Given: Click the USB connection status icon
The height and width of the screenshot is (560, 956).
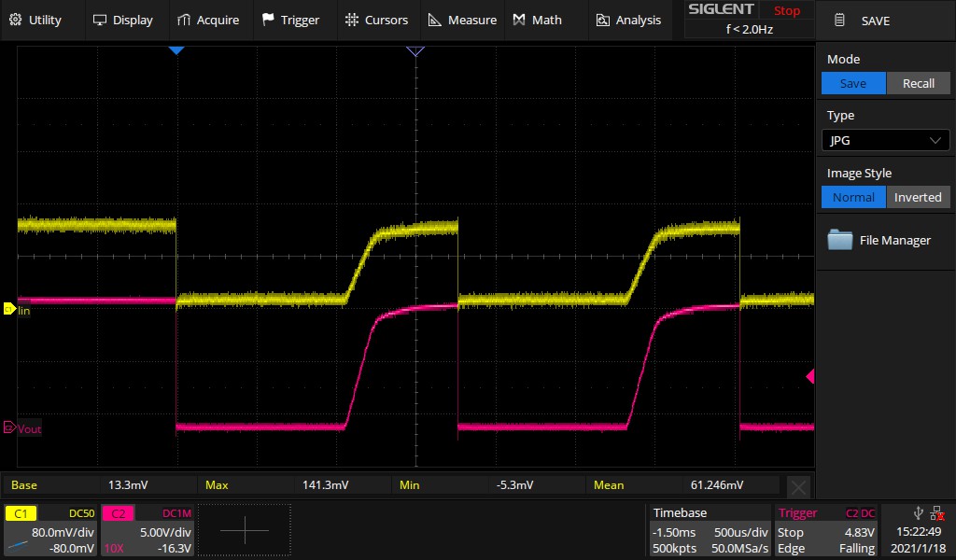Looking at the screenshot, I should [919, 513].
